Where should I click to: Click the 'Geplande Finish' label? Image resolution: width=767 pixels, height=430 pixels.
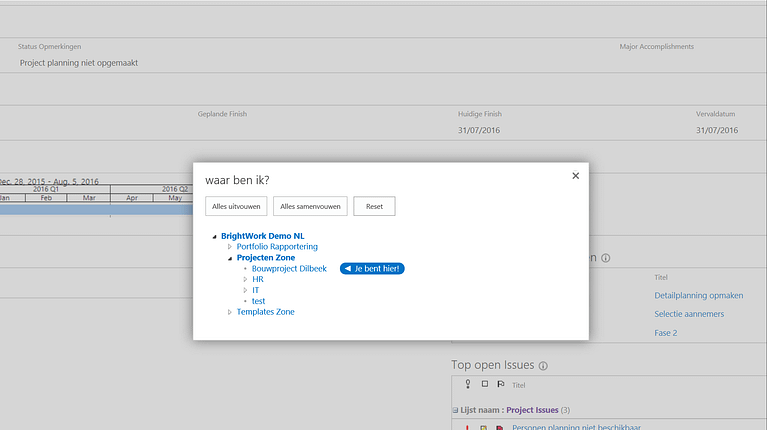(222, 114)
